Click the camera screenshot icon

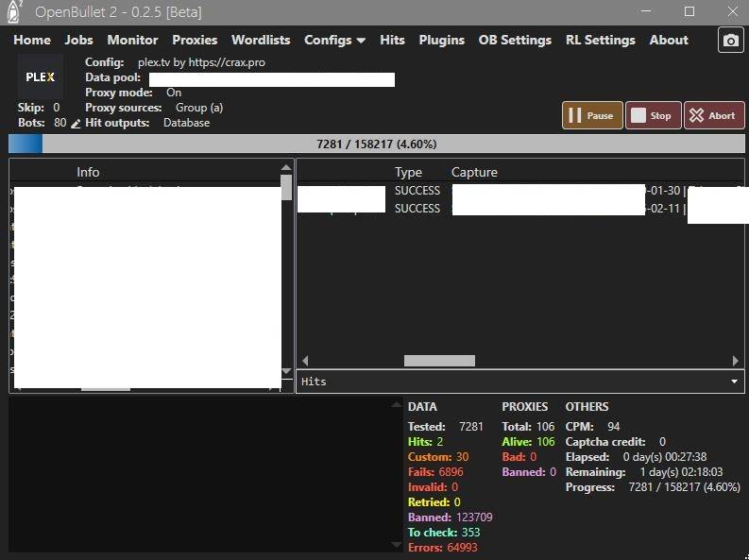point(730,40)
